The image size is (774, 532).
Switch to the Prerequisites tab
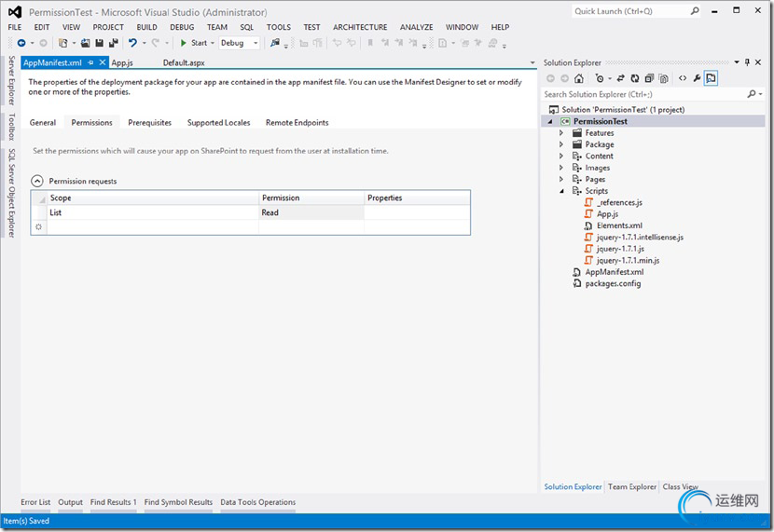pos(149,122)
